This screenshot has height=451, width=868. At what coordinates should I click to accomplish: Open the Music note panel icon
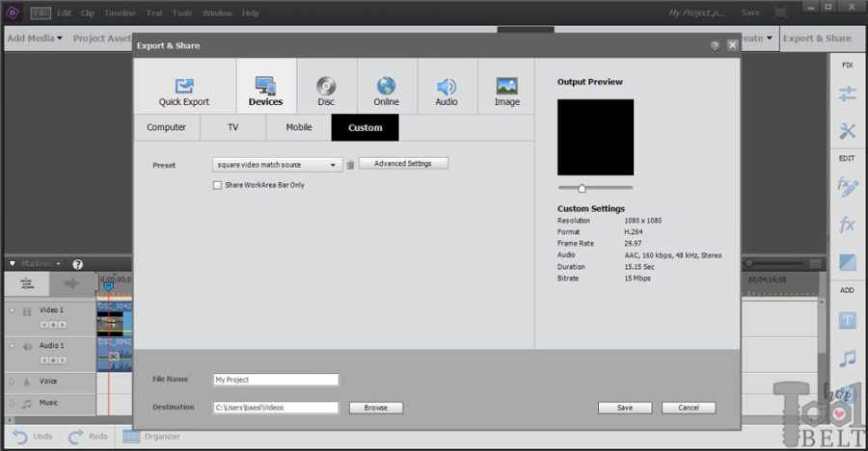click(x=848, y=358)
